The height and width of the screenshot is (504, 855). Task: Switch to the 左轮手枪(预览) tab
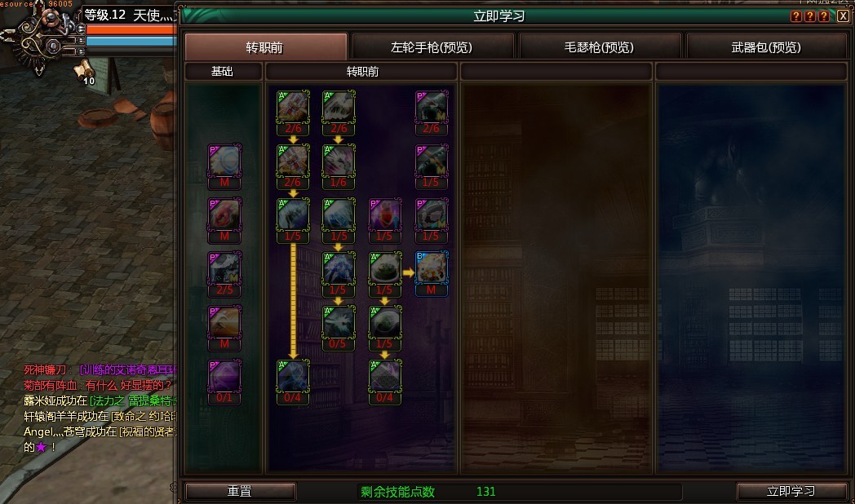click(432, 47)
